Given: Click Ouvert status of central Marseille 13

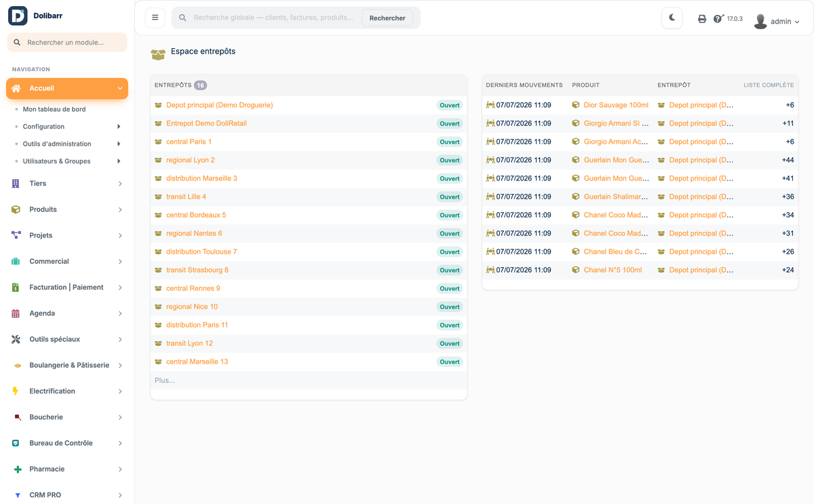Looking at the screenshot, I should (x=449, y=362).
